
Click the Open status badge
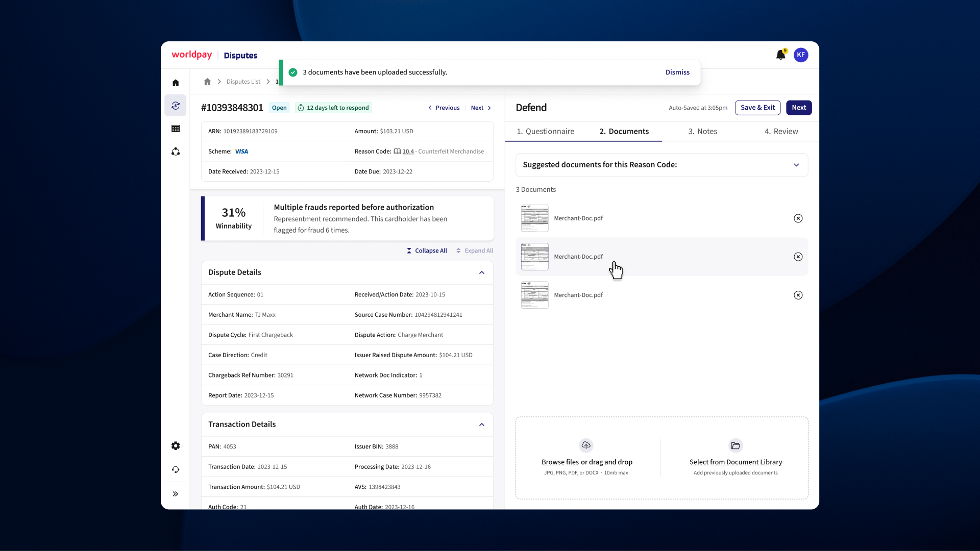[x=279, y=108]
